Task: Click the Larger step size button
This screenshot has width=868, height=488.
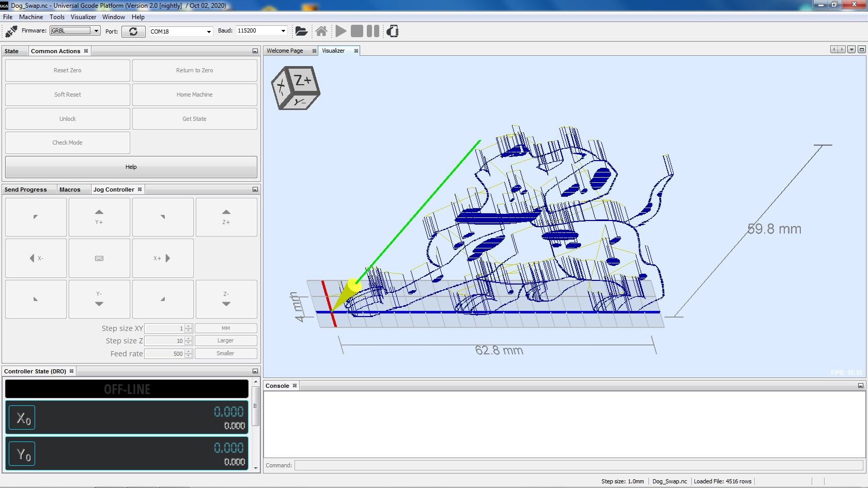Action: 226,341
